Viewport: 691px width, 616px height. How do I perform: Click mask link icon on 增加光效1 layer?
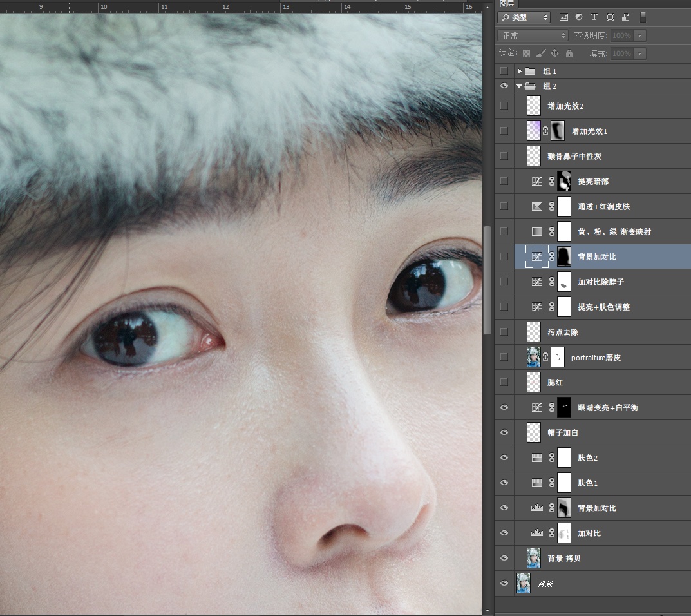pyautogui.click(x=545, y=131)
